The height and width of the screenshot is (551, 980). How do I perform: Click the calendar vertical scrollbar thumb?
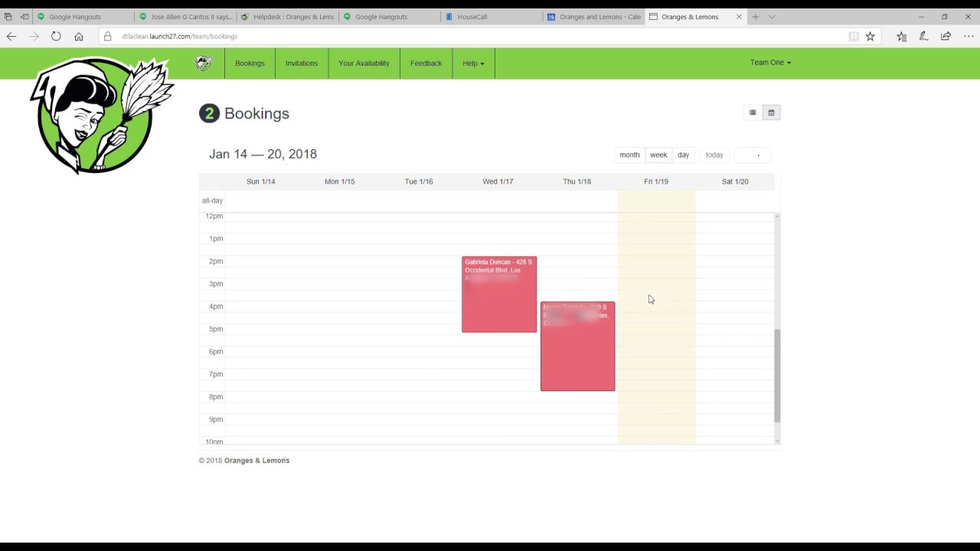[777, 375]
